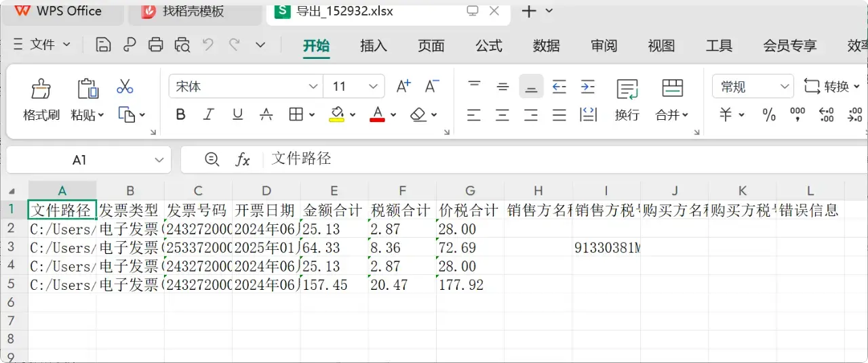The image size is (868, 363).
Task: Expand quick access toolbar chevron
Action: [260, 45]
